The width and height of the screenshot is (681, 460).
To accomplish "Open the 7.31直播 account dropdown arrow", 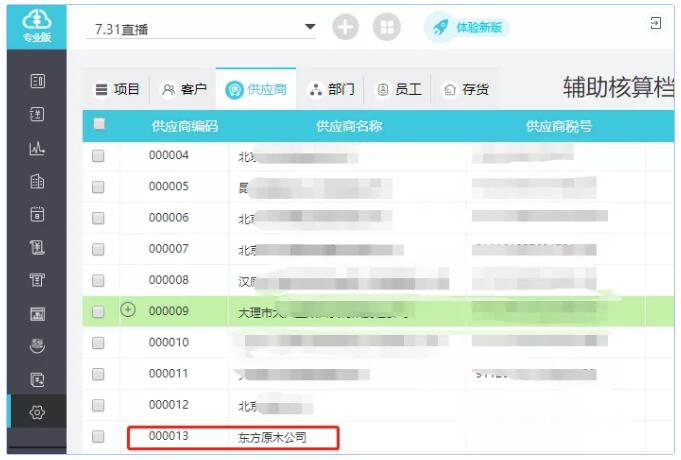I will [309, 27].
